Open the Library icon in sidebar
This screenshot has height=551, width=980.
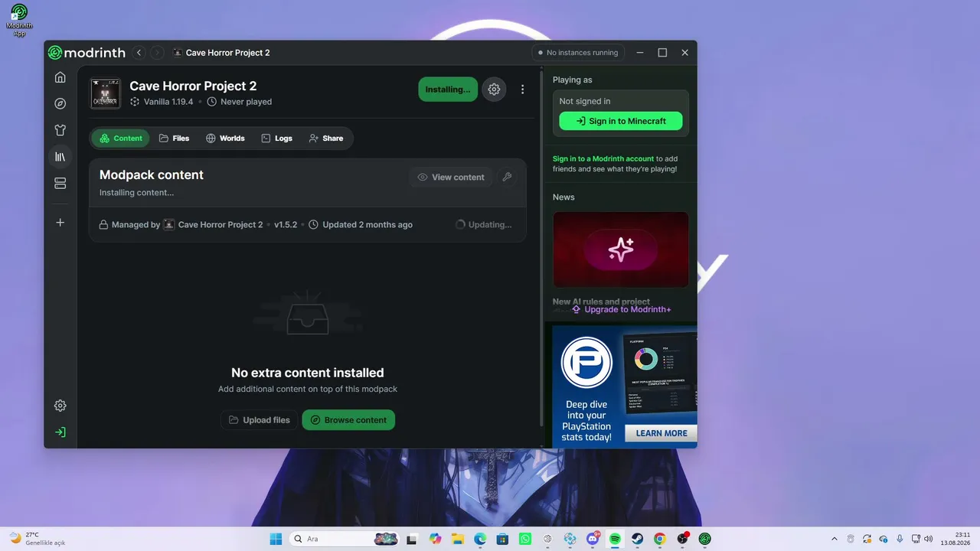coord(60,157)
